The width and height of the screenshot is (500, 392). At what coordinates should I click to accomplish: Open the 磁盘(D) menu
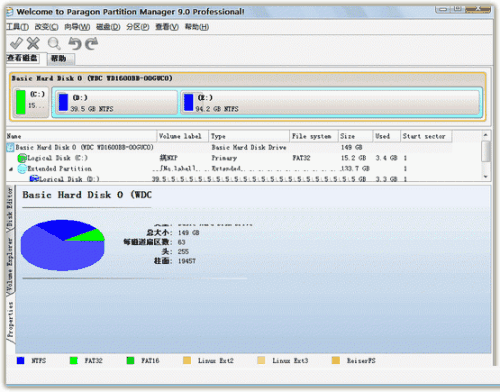pyautogui.click(x=108, y=27)
